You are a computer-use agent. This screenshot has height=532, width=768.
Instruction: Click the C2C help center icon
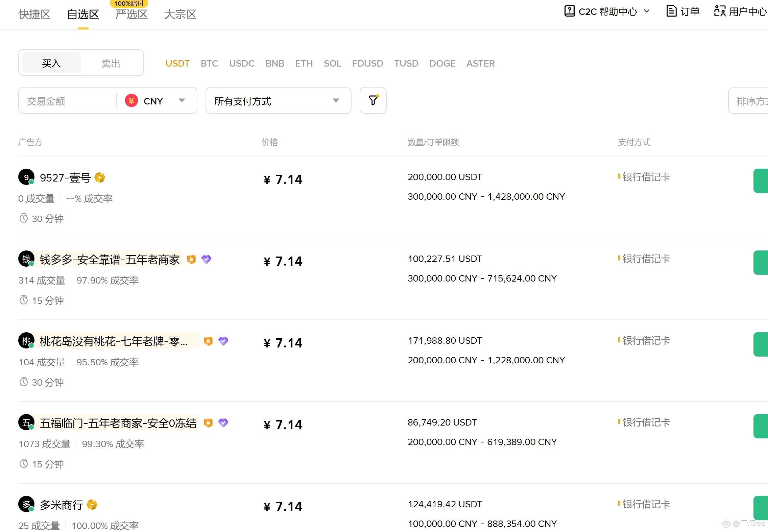(569, 11)
